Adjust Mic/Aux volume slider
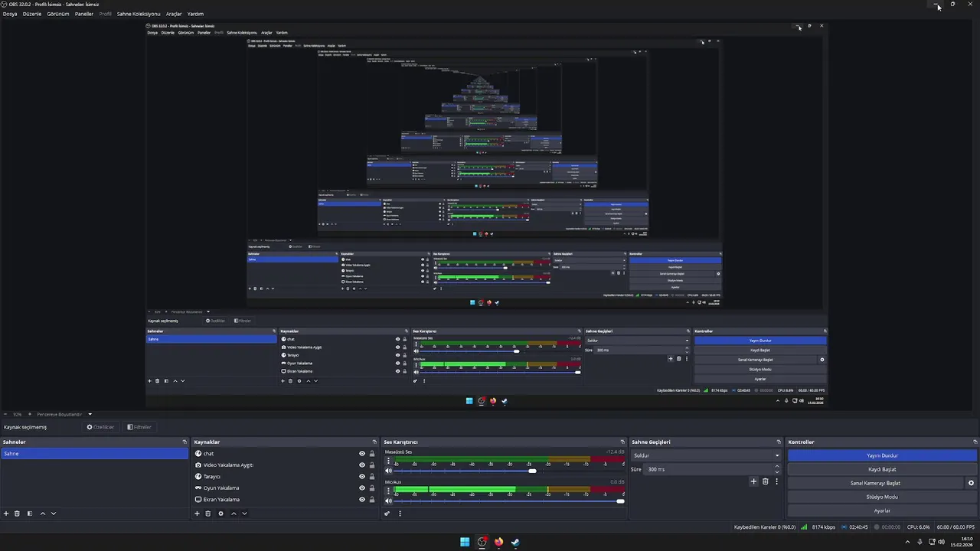Screen dimensions: 980x551 pyautogui.click(x=620, y=500)
